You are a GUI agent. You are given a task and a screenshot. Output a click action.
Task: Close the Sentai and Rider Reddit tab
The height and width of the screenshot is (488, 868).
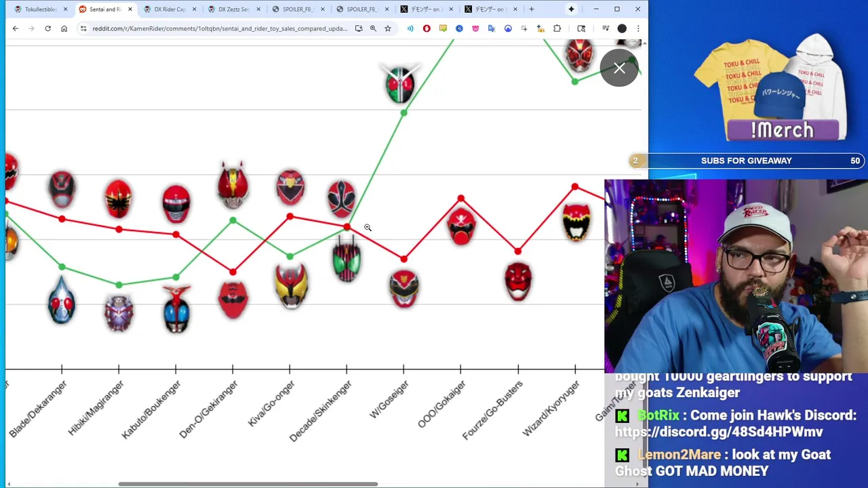(130, 9)
